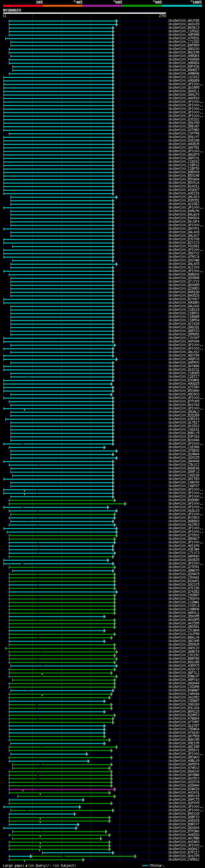The height and width of the screenshot is (868, 205).
Task: Click hit label UniRef100_A4K519
Action: coord(184,98)
